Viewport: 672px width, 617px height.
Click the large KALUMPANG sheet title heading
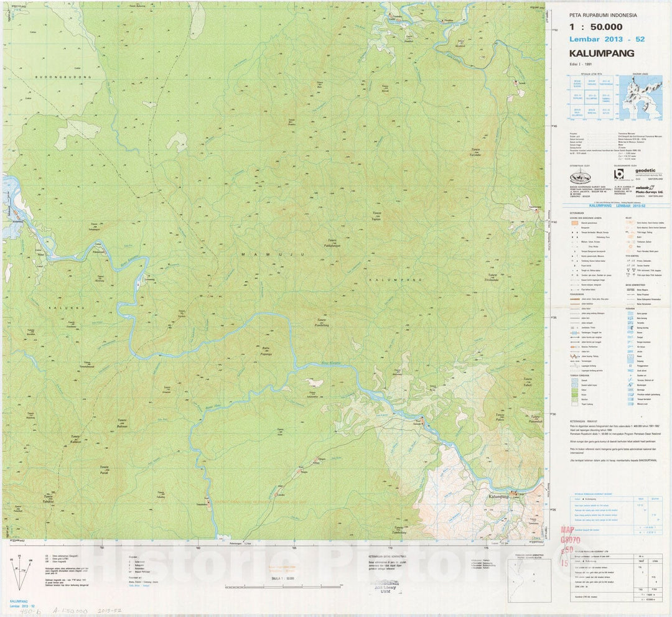tap(602, 53)
